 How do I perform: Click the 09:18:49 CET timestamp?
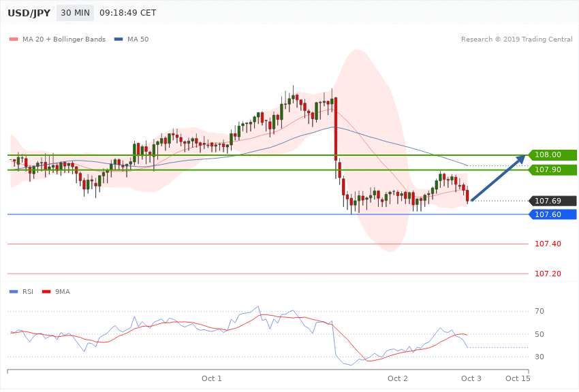pos(128,13)
